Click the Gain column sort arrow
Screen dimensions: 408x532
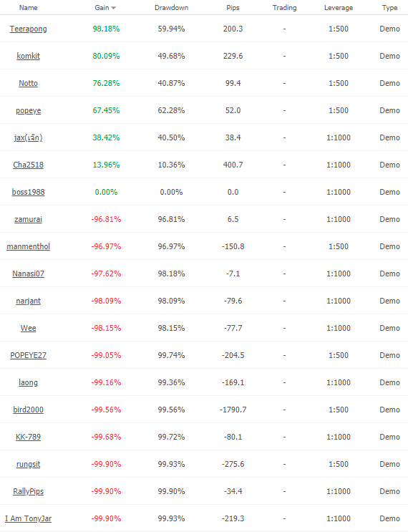click(x=114, y=8)
